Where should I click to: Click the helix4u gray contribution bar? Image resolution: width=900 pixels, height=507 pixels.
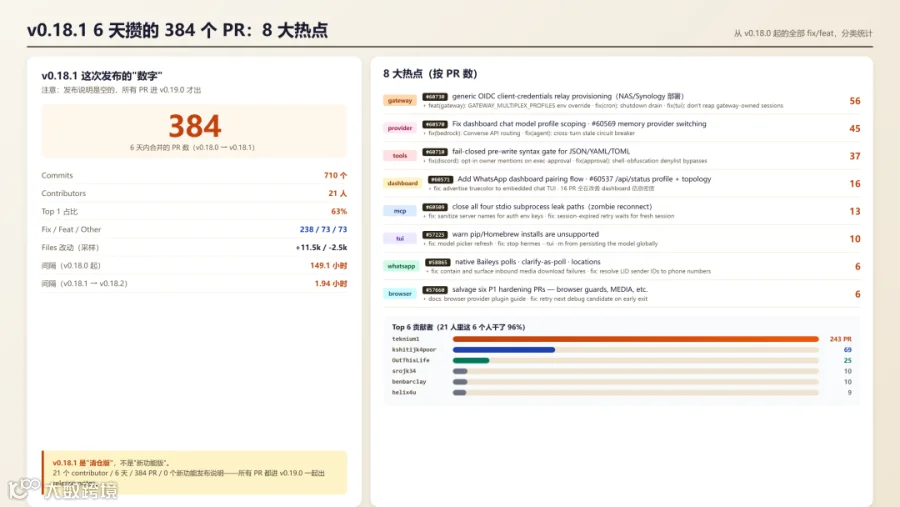459,393
